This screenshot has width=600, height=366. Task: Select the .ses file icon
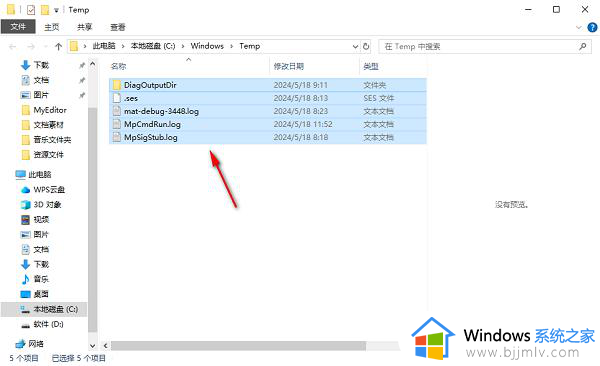pos(117,98)
